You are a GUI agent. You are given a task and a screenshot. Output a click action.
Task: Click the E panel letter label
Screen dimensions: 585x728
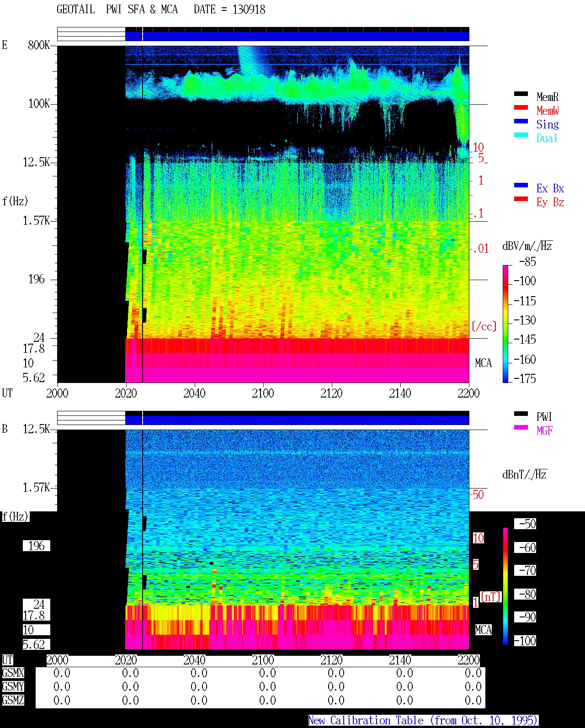[5, 45]
